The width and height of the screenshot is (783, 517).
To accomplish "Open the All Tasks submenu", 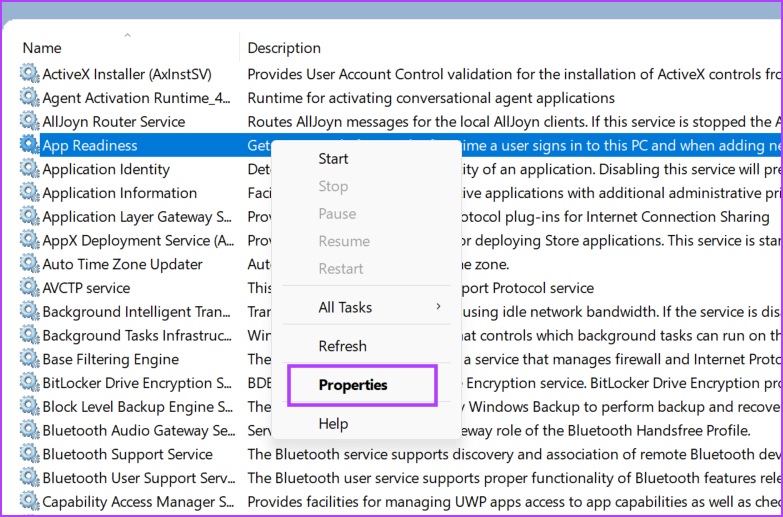I will (x=366, y=307).
